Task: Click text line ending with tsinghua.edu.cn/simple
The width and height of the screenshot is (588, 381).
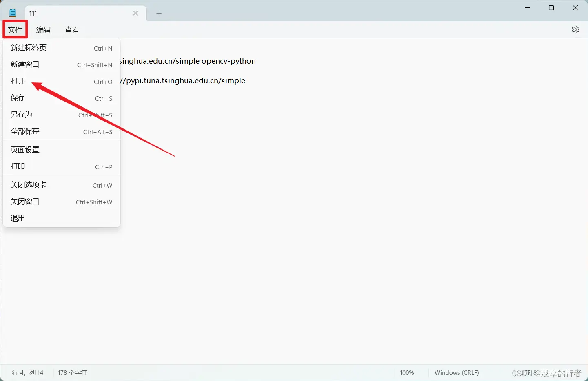Action: [x=183, y=81]
